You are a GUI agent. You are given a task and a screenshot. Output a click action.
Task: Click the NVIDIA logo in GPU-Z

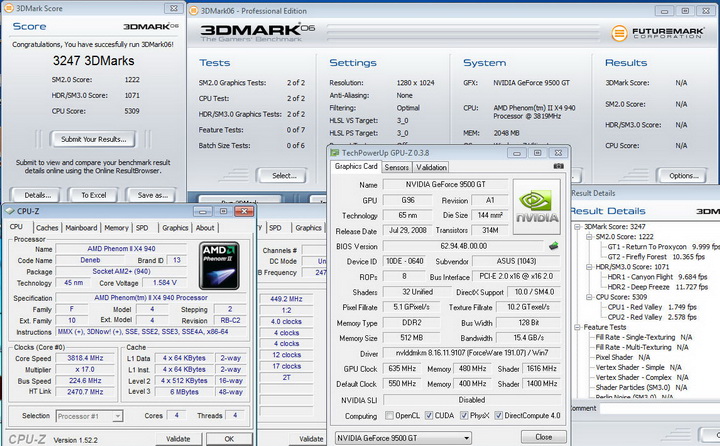(536, 207)
